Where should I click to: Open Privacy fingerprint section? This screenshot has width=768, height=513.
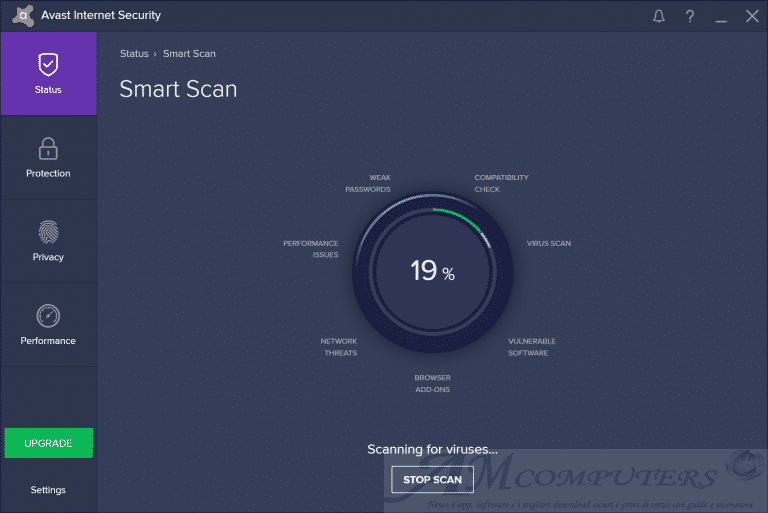tap(48, 241)
